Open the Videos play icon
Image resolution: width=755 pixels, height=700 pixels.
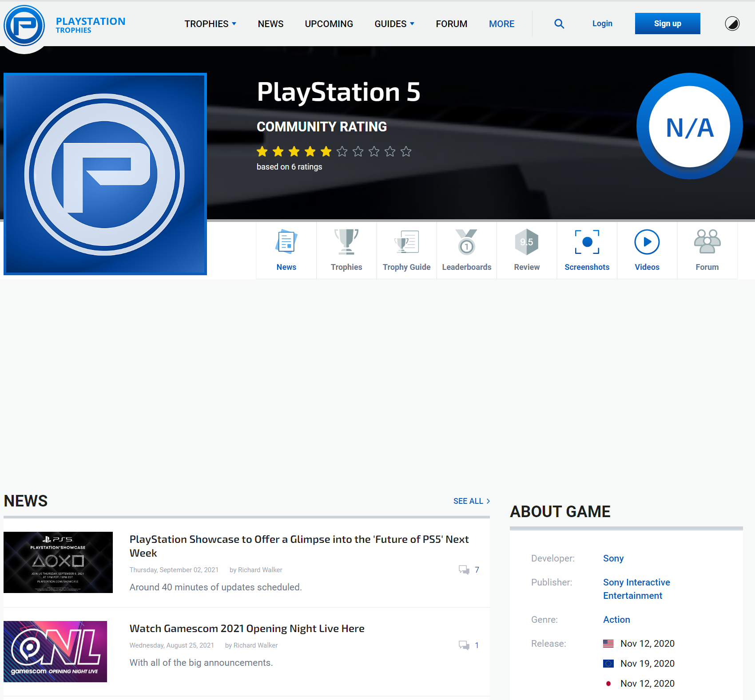[x=647, y=242]
